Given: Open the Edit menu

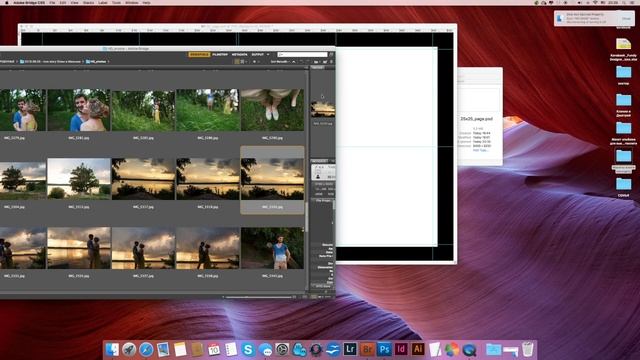Looking at the screenshot, I should coord(63,2).
